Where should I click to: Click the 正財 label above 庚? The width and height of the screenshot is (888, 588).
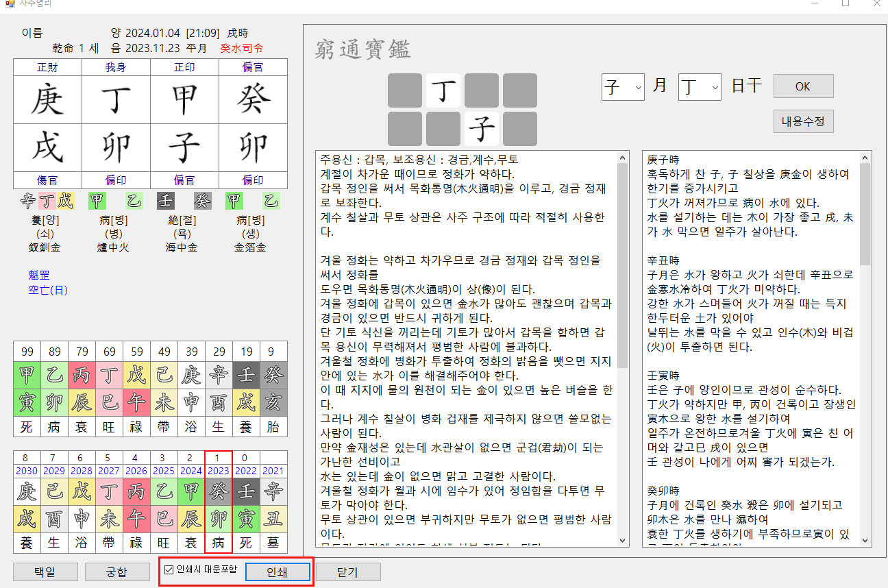tap(47, 67)
